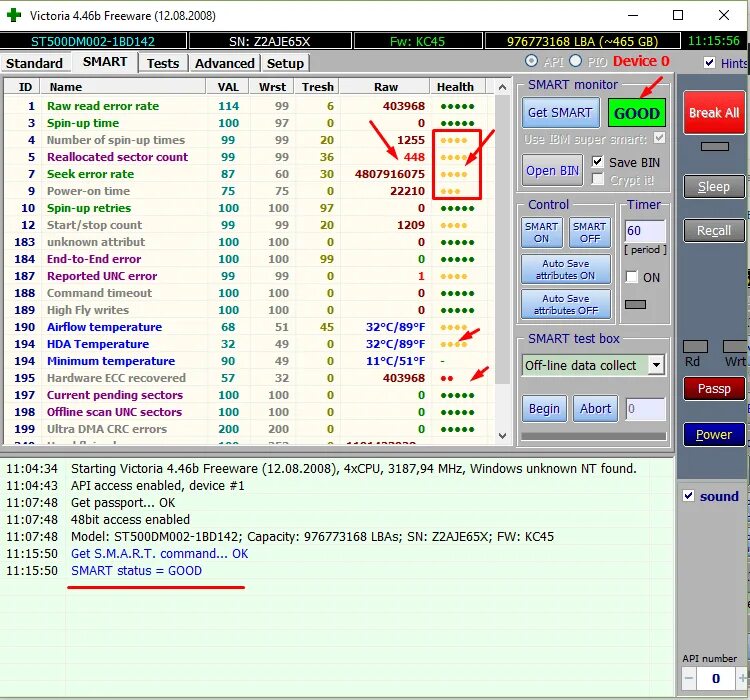Click the Get SMART button
This screenshot has height=700, width=750.
561,113
